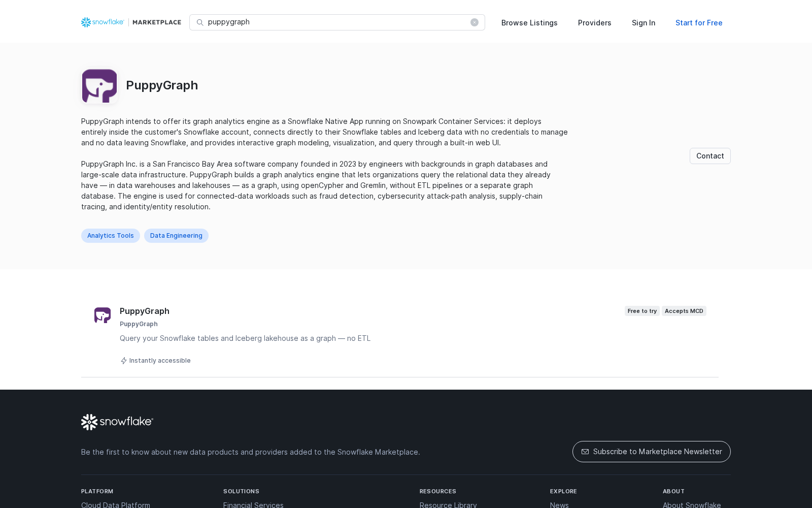Click the Free to try badge
The width and height of the screenshot is (812, 508).
(642, 311)
